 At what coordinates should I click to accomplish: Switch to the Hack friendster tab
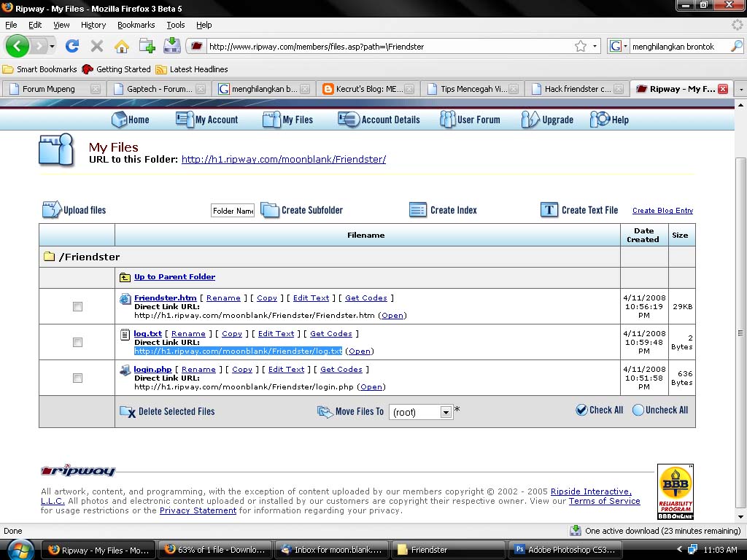[x=577, y=89]
